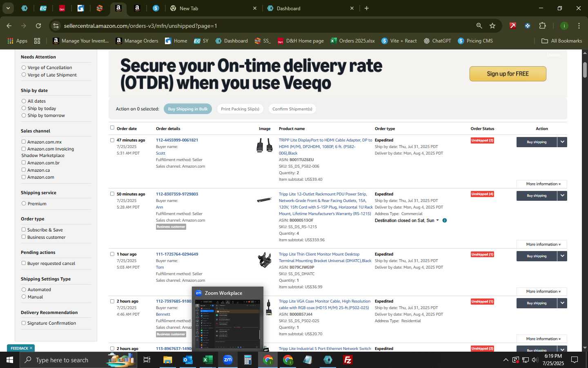Enable the Business customer order type filter
Viewport: 588px width, 368px height.
(x=24, y=237)
